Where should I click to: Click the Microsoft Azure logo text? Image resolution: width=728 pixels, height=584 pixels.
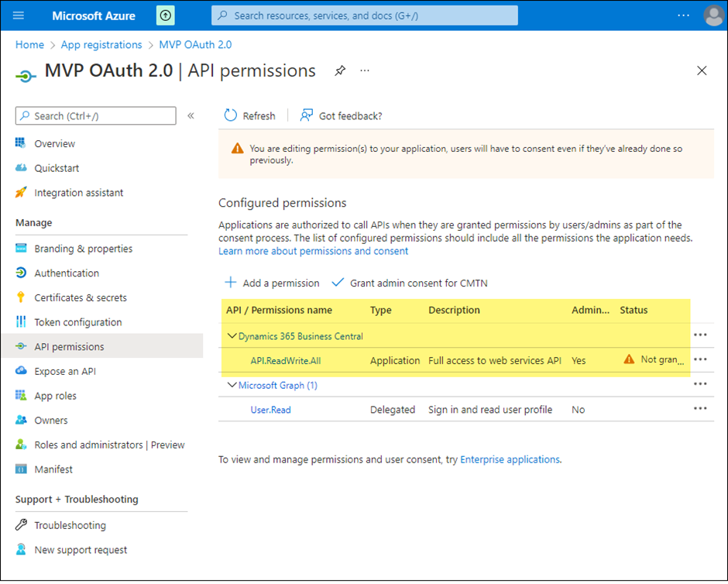point(93,15)
